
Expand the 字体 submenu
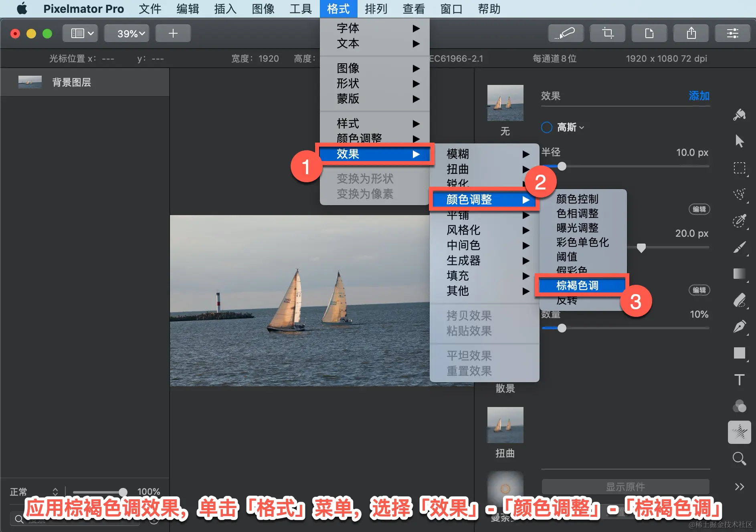pos(375,28)
